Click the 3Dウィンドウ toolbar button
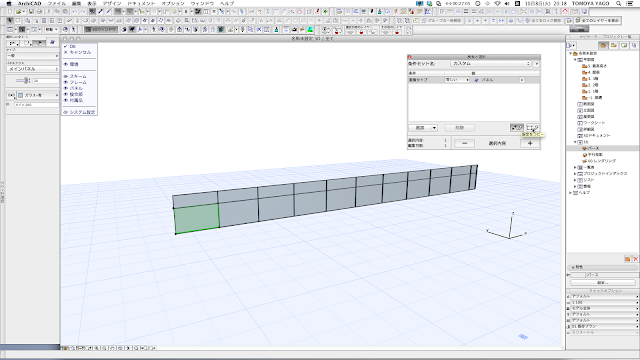Screen dimensions: 640x360 click(x=101, y=29)
